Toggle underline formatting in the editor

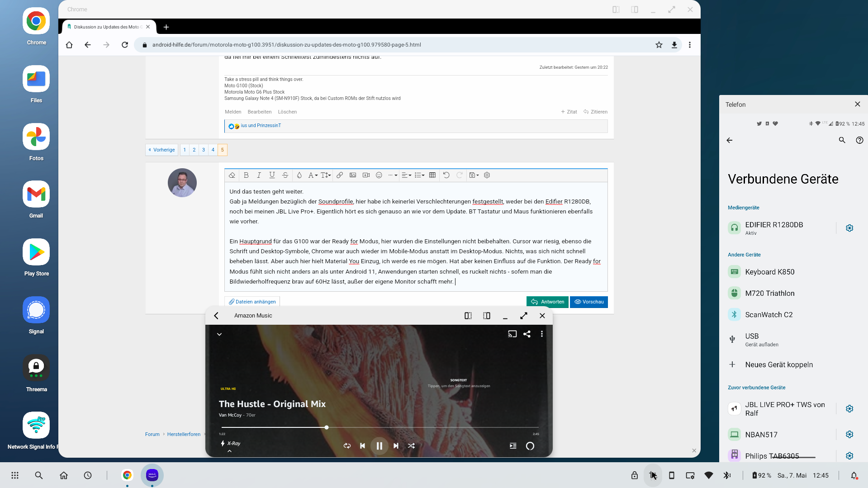point(272,175)
